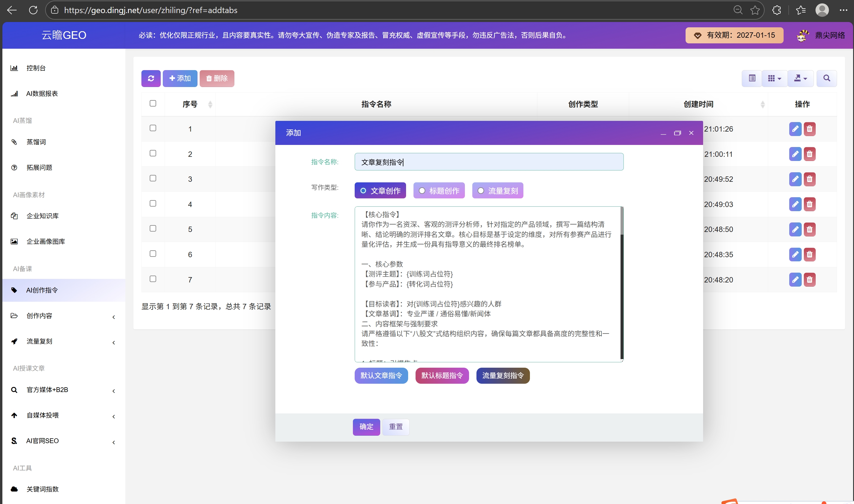Screen dimensions: 854x504
Task: Open the columns grid dropdown
Action: coord(774,78)
